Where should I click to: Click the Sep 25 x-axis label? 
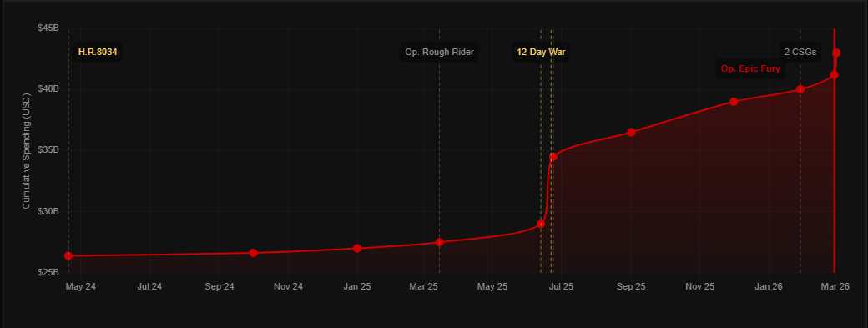(x=631, y=287)
